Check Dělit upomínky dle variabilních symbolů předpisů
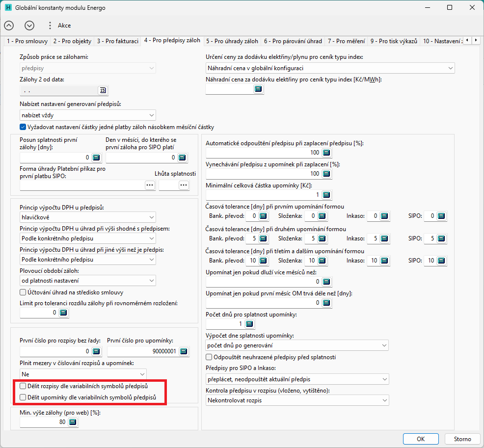 tap(23, 397)
